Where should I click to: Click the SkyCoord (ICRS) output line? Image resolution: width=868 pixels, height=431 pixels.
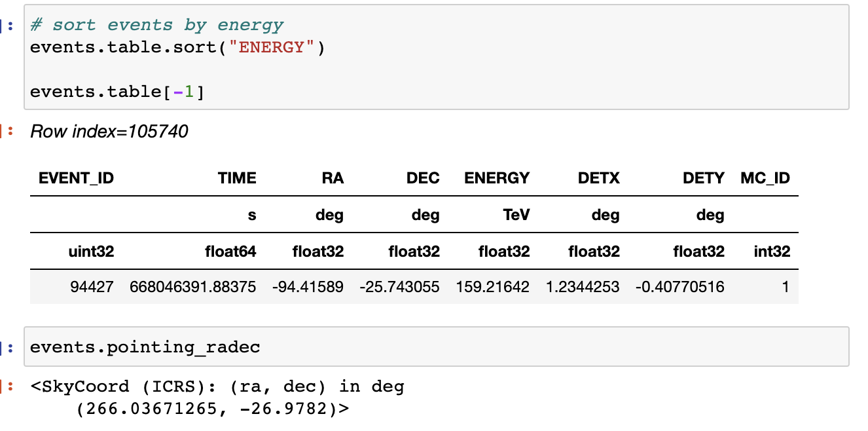(x=217, y=386)
